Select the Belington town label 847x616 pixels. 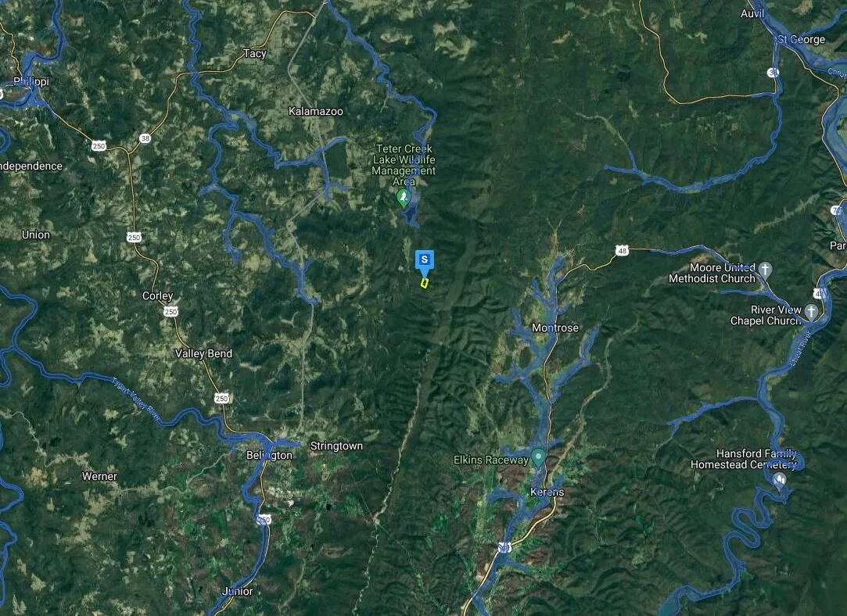[270, 455]
